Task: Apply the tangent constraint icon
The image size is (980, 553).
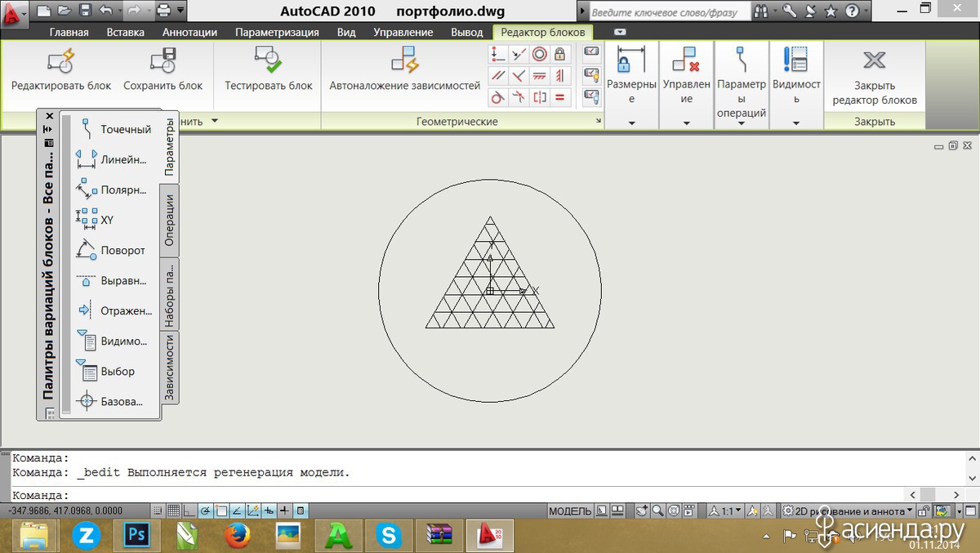Action: click(x=497, y=97)
